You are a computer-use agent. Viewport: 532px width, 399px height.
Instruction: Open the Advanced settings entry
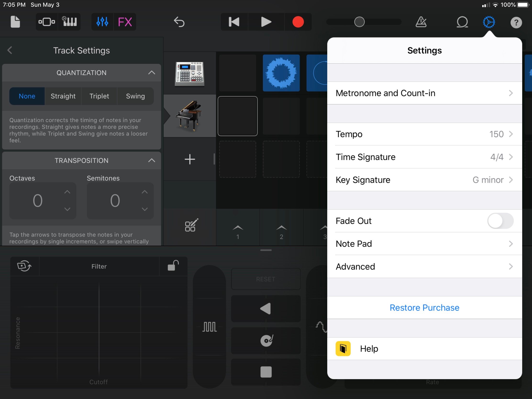pos(424,266)
